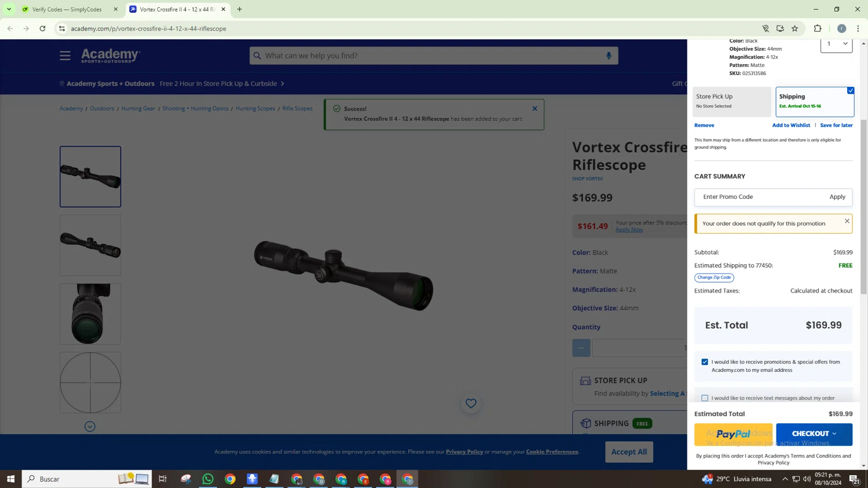Click the Academy Sports + Outdoors logo
The width and height of the screenshot is (868, 488).
[111, 56]
